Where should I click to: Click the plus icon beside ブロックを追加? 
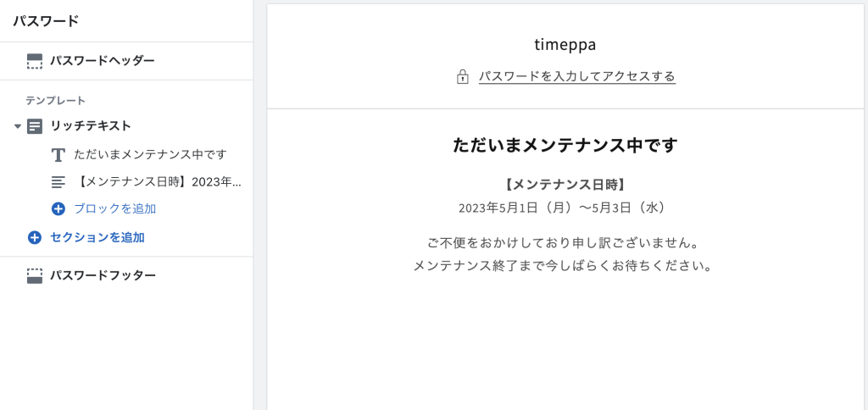(58, 208)
